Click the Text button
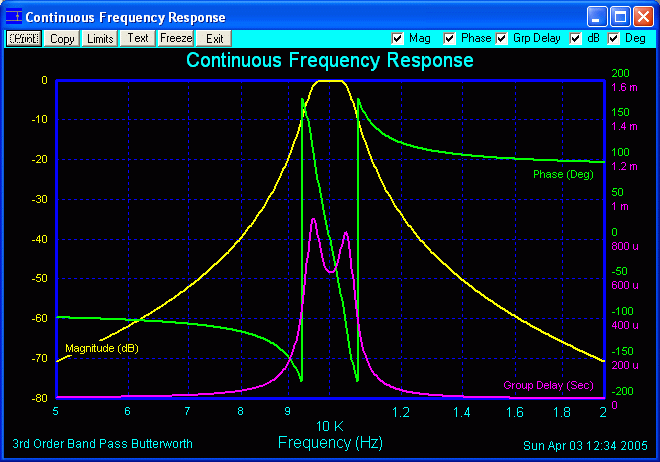This screenshot has height=462, width=660. pyautogui.click(x=138, y=38)
